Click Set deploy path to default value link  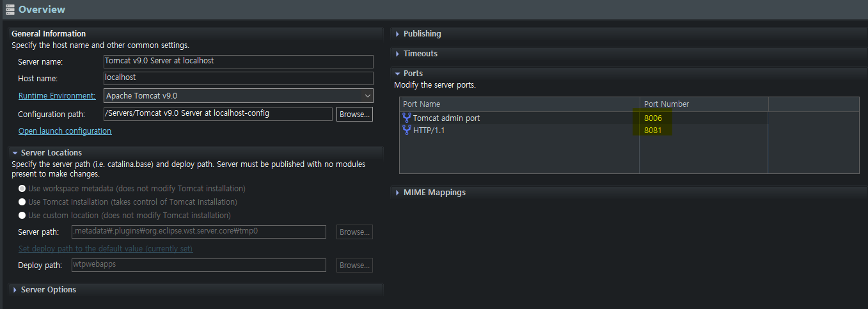tap(106, 248)
